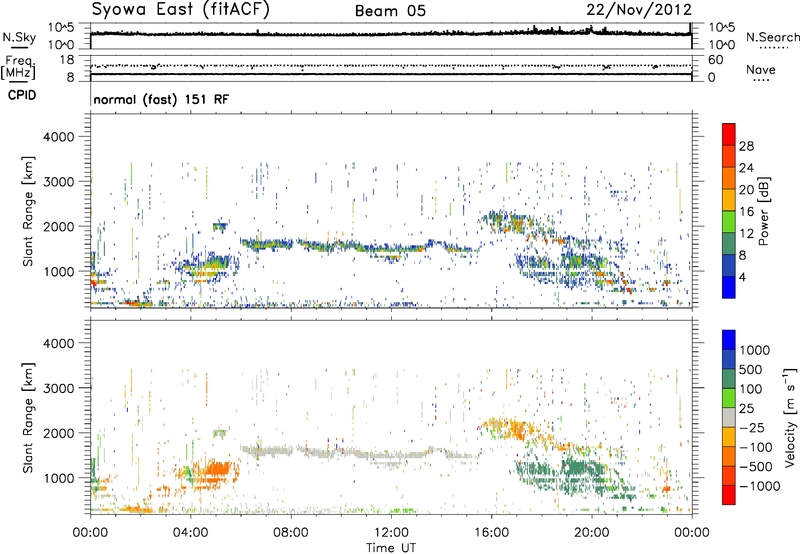
Task: Click the '60' Nave axis tick
Action: pyautogui.click(x=716, y=60)
